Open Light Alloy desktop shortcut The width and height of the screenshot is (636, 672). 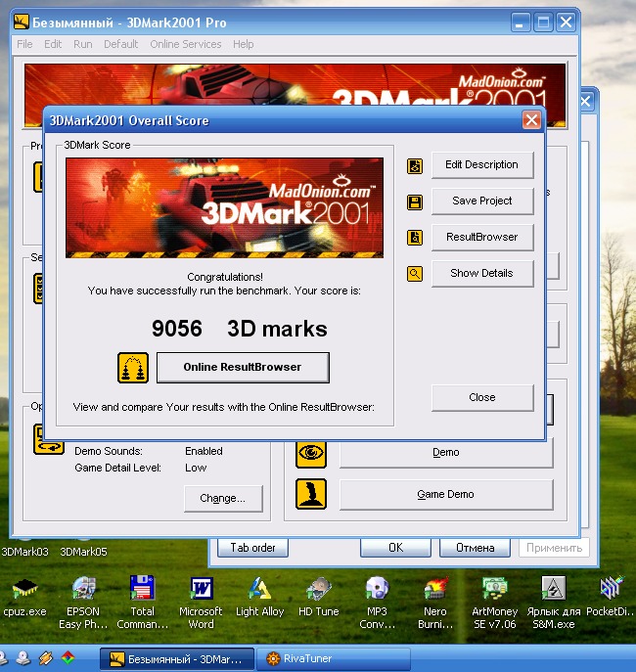[x=259, y=588]
